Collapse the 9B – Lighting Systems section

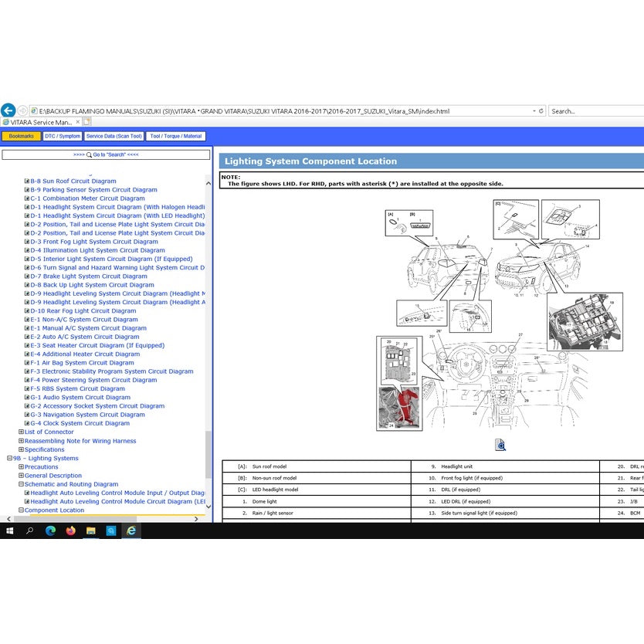coord(9,459)
